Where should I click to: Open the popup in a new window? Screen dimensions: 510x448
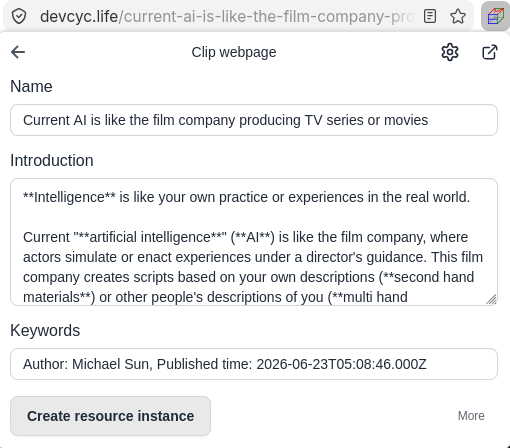[x=490, y=52]
